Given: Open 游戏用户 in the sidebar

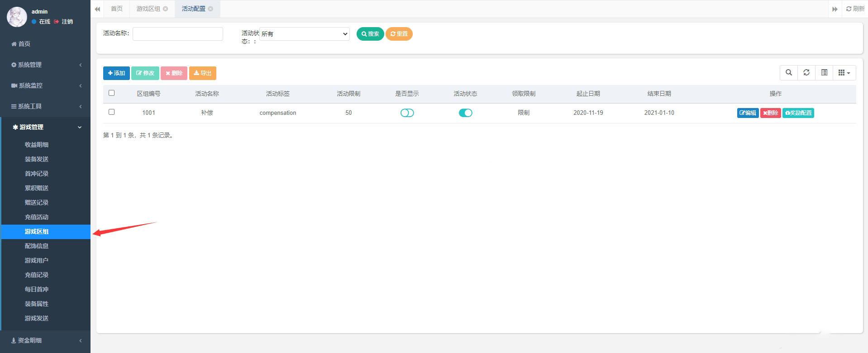Looking at the screenshot, I should click(37, 260).
